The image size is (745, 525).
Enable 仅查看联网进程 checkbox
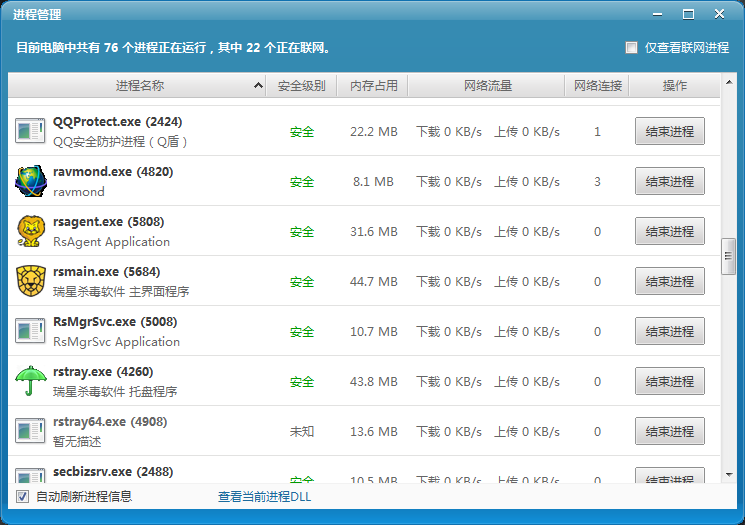631,48
